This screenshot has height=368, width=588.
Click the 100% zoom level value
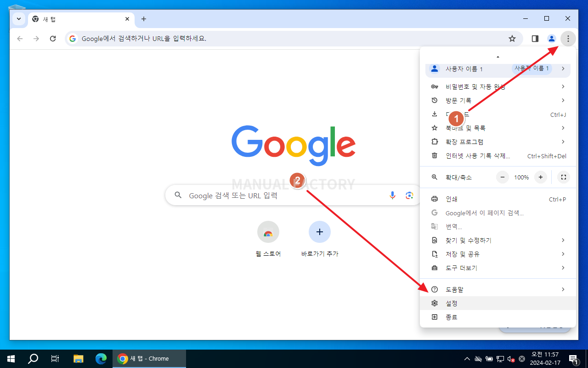(x=521, y=177)
